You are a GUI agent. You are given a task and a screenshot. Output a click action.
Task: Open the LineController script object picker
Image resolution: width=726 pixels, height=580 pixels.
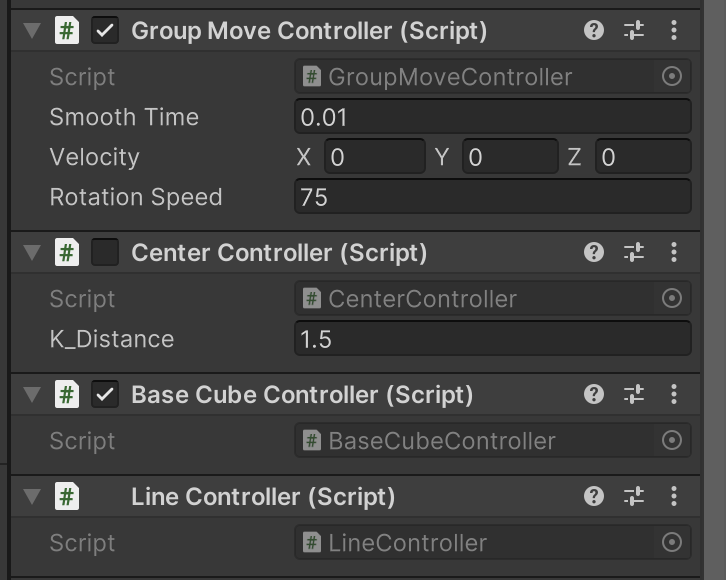click(672, 542)
